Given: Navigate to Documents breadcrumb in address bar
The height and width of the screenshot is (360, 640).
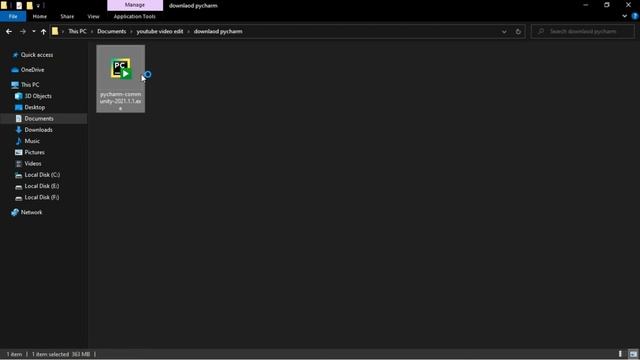Looking at the screenshot, I should point(111,31).
